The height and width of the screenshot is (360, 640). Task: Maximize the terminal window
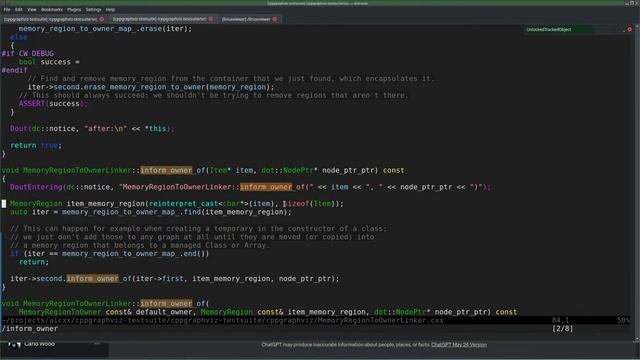point(632,3)
